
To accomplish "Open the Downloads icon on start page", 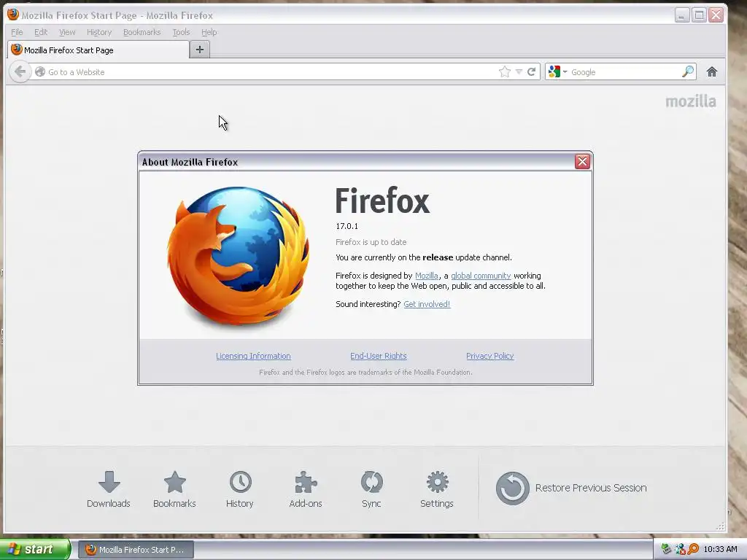I will (109, 489).
